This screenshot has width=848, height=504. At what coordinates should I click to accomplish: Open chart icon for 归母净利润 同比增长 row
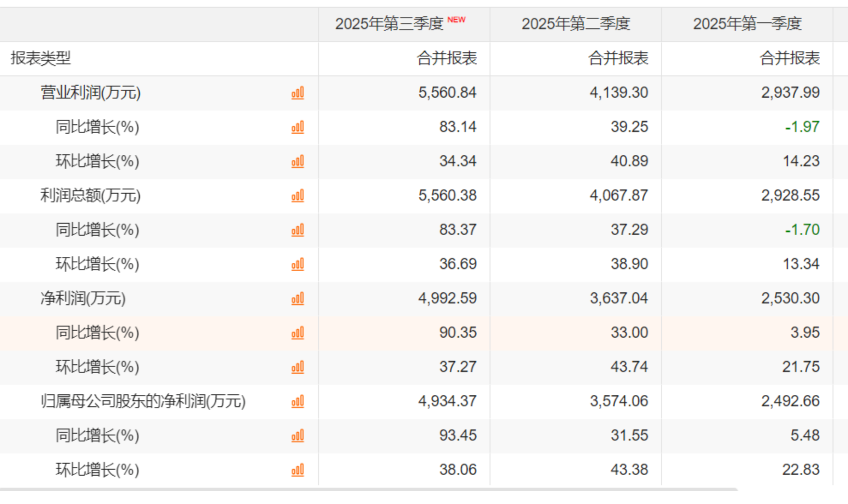[298, 436]
